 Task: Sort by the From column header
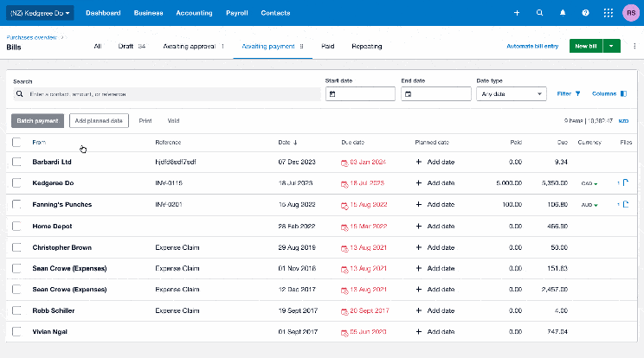tap(39, 143)
